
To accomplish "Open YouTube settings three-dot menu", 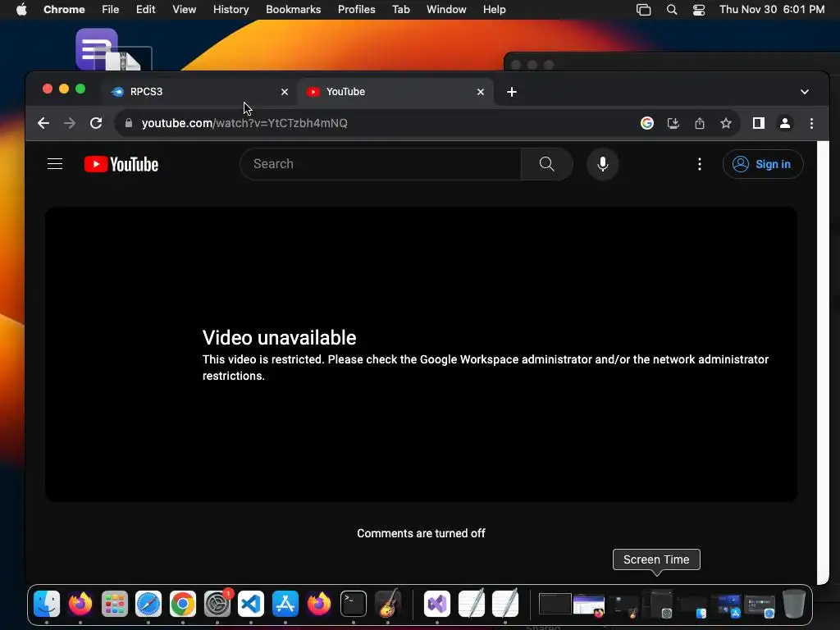I will [699, 164].
